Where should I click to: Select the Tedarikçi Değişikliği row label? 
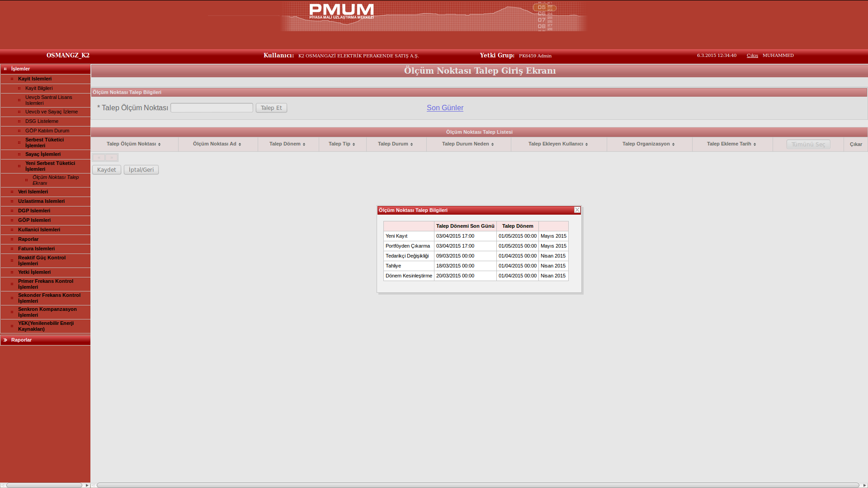click(x=407, y=256)
